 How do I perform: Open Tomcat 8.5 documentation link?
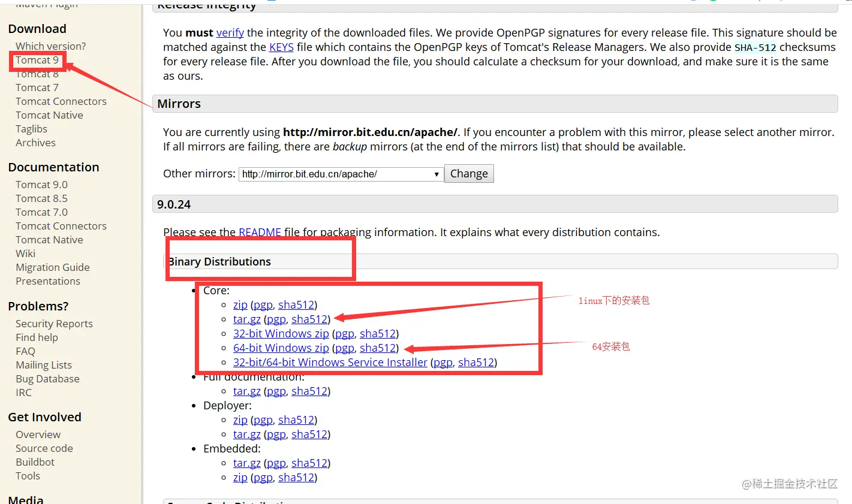41,198
